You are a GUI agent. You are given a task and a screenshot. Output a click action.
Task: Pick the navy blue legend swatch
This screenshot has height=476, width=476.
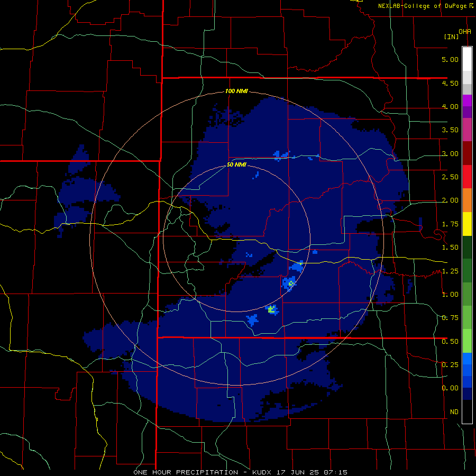(x=467, y=393)
